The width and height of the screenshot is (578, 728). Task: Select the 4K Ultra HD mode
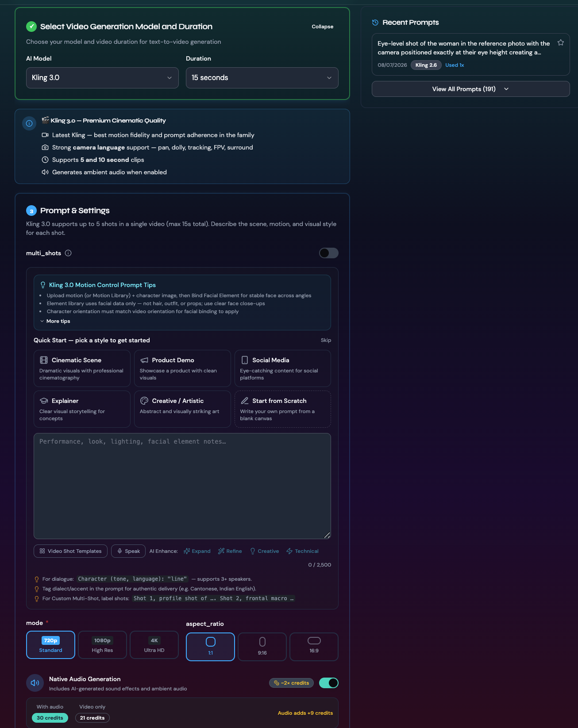click(154, 645)
